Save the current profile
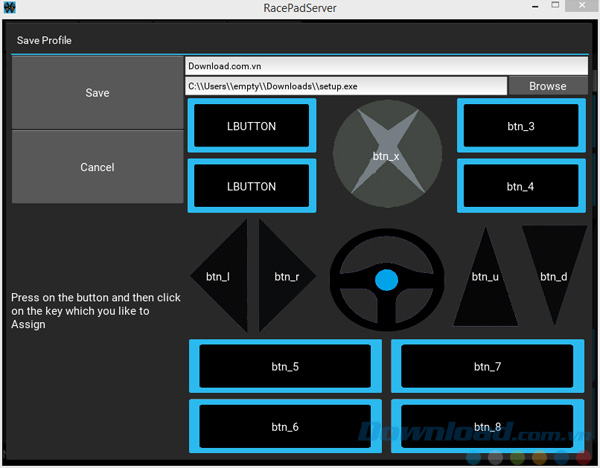 coord(97,93)
